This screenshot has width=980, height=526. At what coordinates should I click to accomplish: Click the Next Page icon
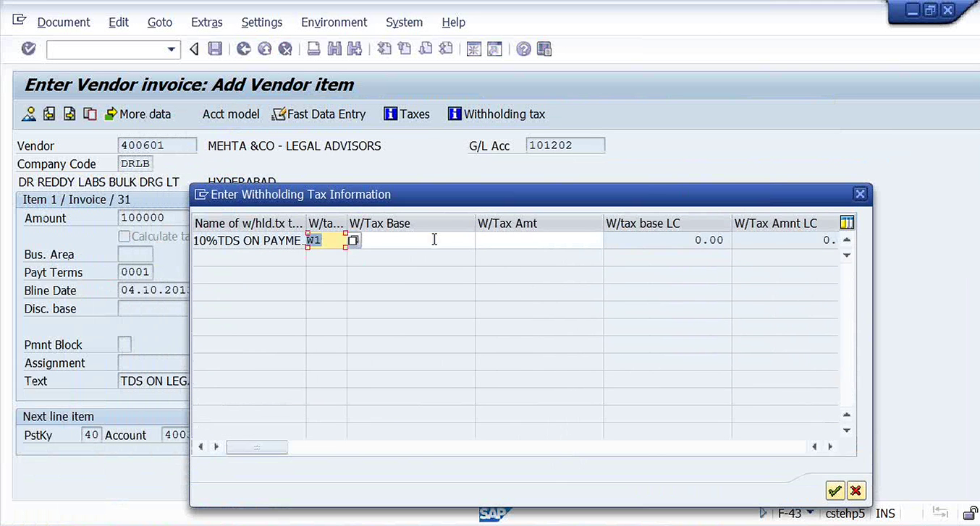[x=426, y=49]
